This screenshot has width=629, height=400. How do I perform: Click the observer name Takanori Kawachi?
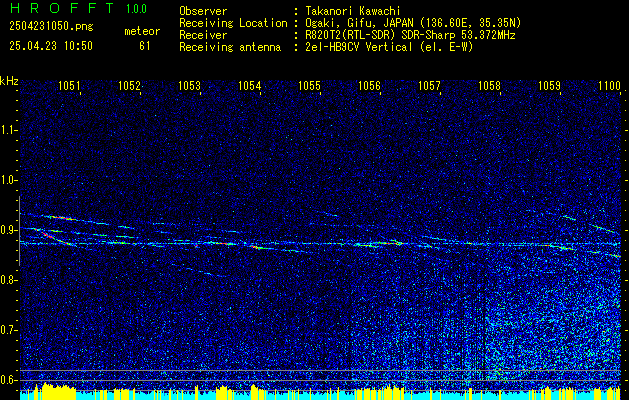point(353,11)
